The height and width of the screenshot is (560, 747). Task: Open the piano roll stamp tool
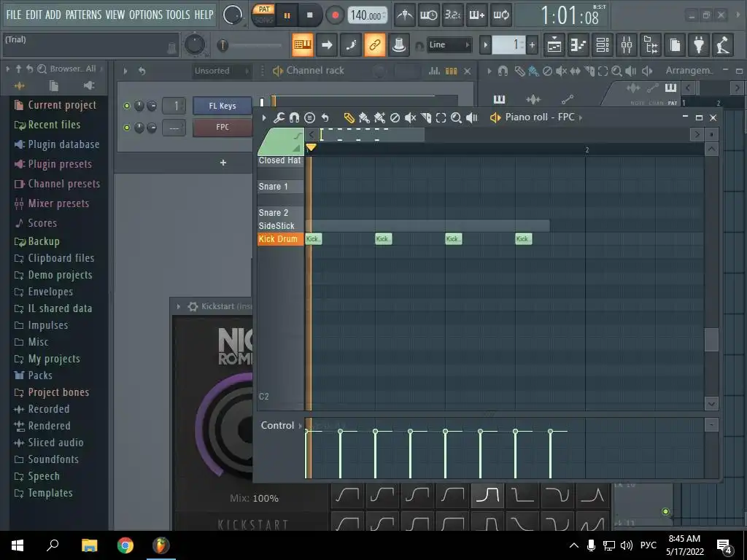coord(309,117)
